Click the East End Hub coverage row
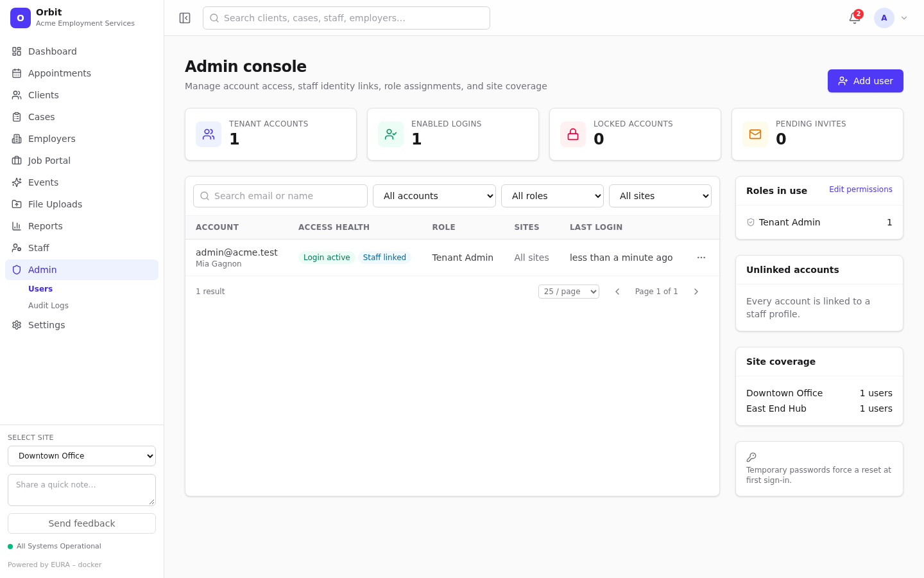Viewport: 924px width, 578px height. (x=819, y=408)
